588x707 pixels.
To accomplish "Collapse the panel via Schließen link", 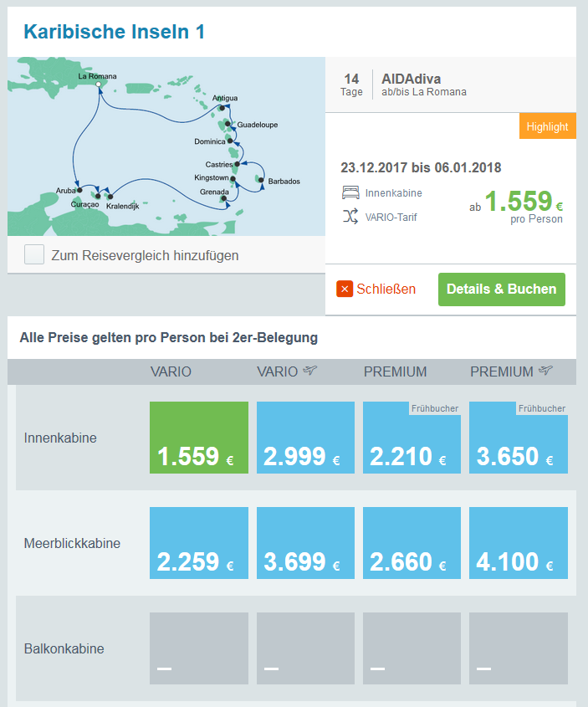I will pos(386,289).
